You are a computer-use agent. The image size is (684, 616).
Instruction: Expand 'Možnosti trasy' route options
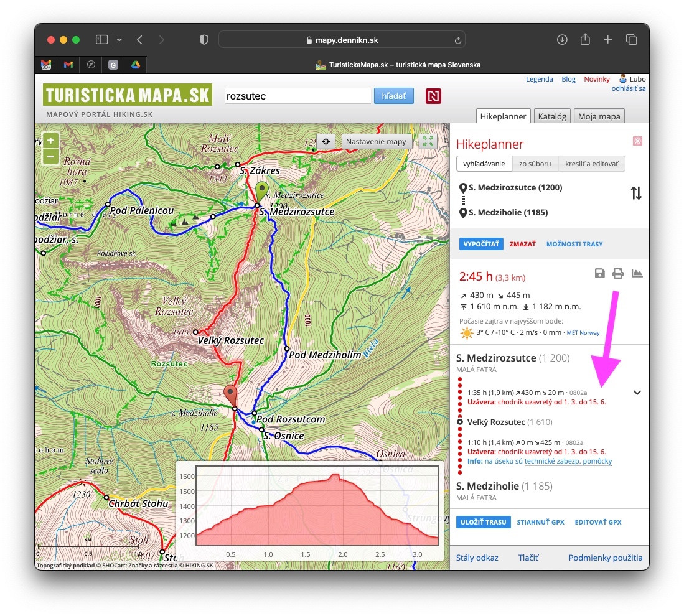pyautogui.click(x=574, y=244)
